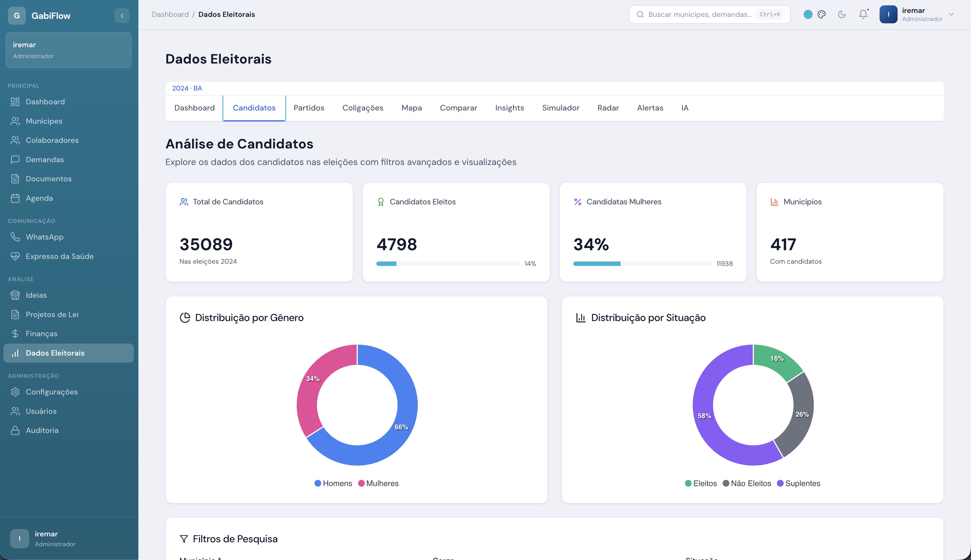This screenshot has height=560, width=971.
Task: Toggle Suplentes series in legend
Action: point(799,484)
